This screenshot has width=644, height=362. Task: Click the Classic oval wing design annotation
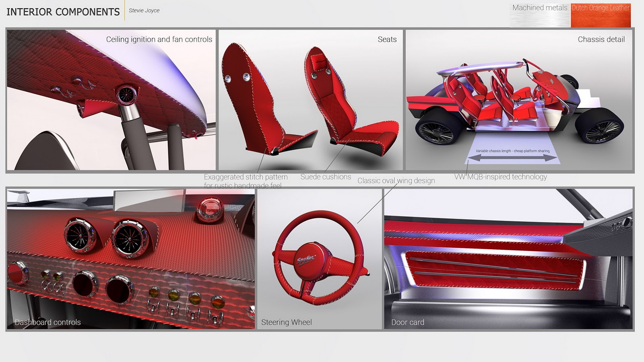coord(396,181)
